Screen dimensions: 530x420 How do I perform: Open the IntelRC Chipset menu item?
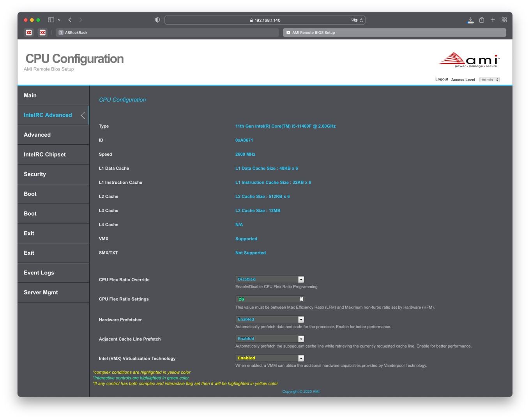coord(53,155)
